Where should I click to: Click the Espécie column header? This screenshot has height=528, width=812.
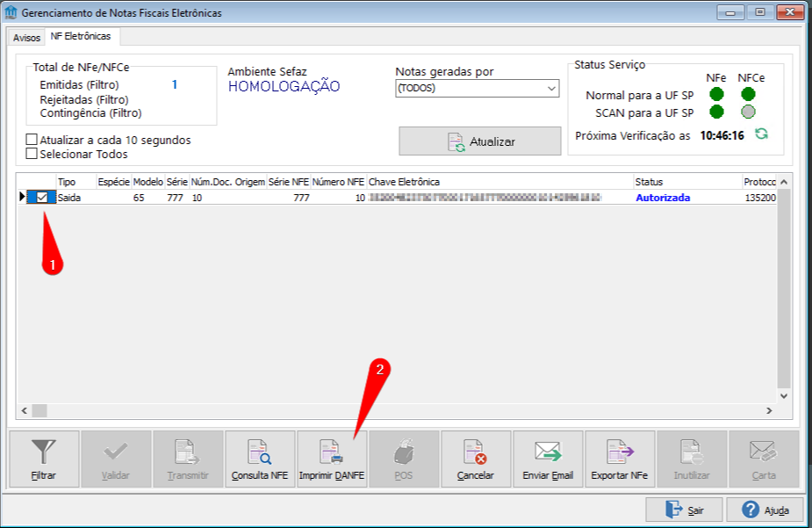[114, 182]
